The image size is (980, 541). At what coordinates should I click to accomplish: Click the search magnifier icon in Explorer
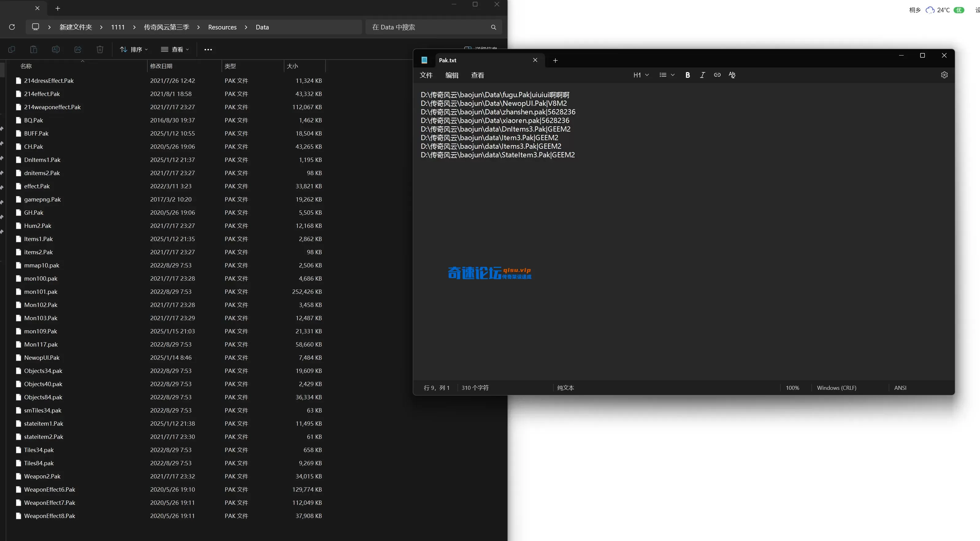point(493,27)
